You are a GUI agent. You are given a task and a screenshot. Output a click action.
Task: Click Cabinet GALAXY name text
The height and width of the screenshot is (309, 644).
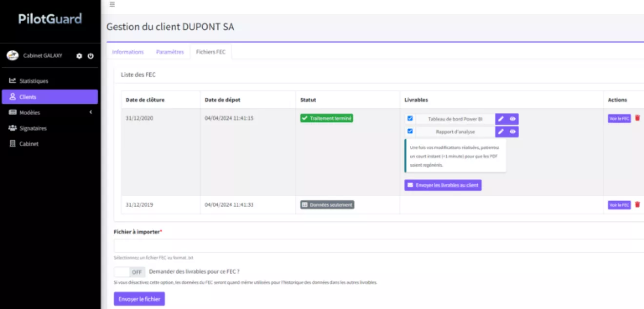[43, 56]
